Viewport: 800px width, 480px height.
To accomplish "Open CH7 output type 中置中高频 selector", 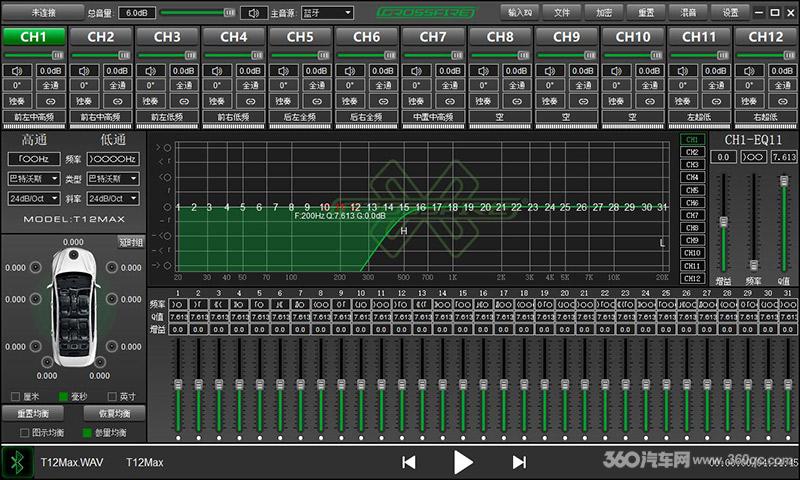I will (433, 117).
